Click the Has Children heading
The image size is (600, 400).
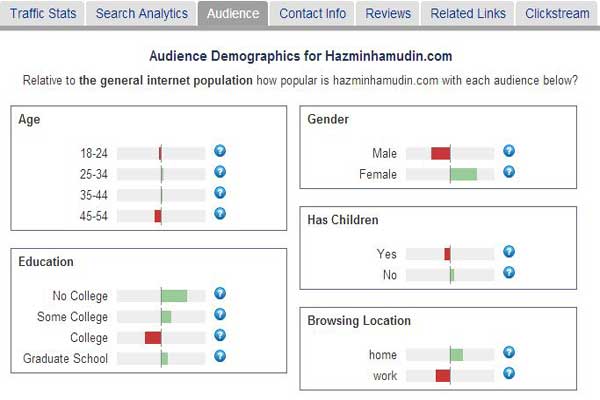(x=343, y=220)
